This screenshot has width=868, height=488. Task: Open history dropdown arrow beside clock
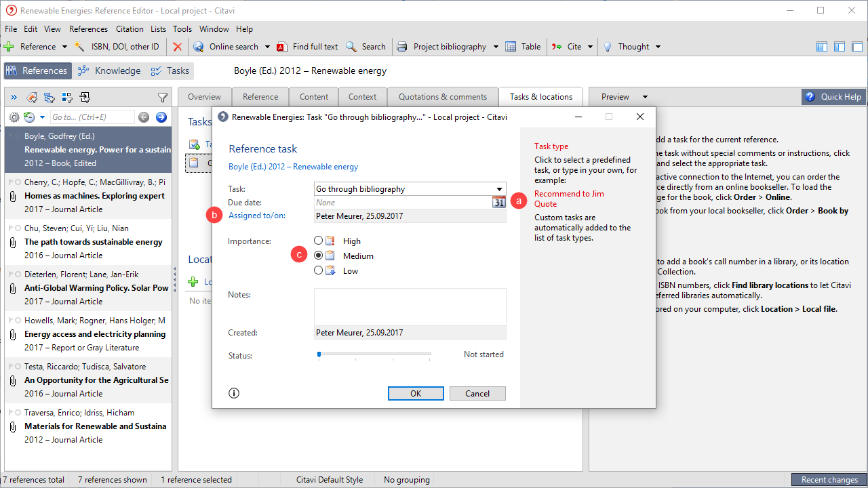click(42, 117)
